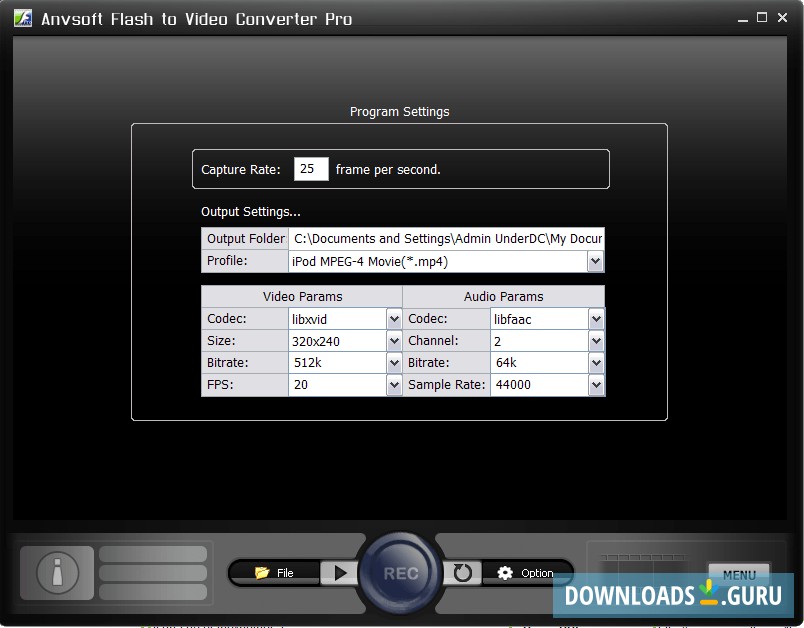Expand the Profile dropdown

(x=595, y=261)
